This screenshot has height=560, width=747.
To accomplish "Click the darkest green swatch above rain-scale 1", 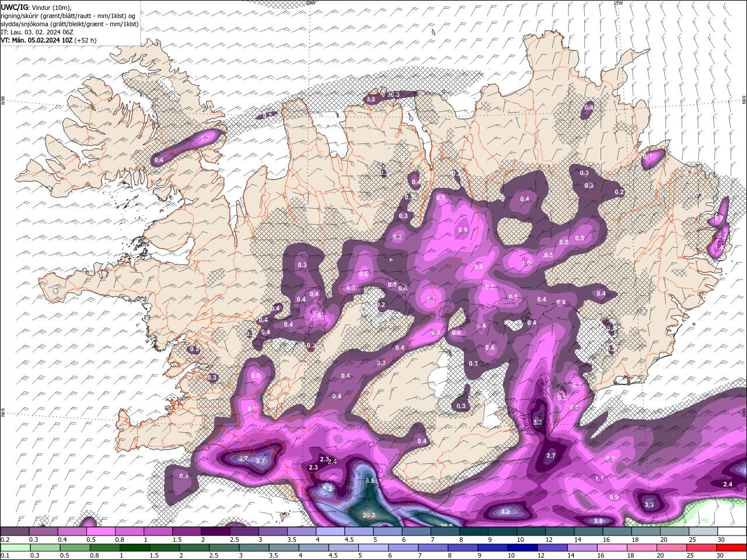I will tap(134, 548).
